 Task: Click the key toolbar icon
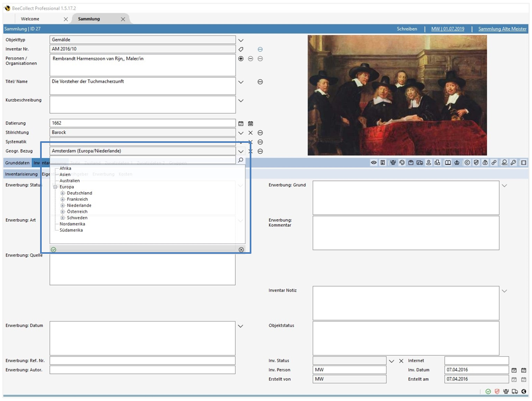pyautogui.click(x=514, y=161)
